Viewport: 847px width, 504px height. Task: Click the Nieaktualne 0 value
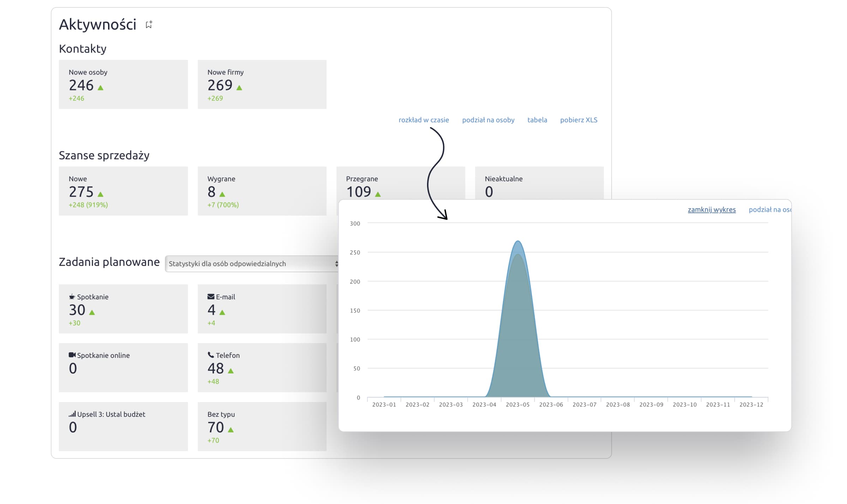[489, 192]
